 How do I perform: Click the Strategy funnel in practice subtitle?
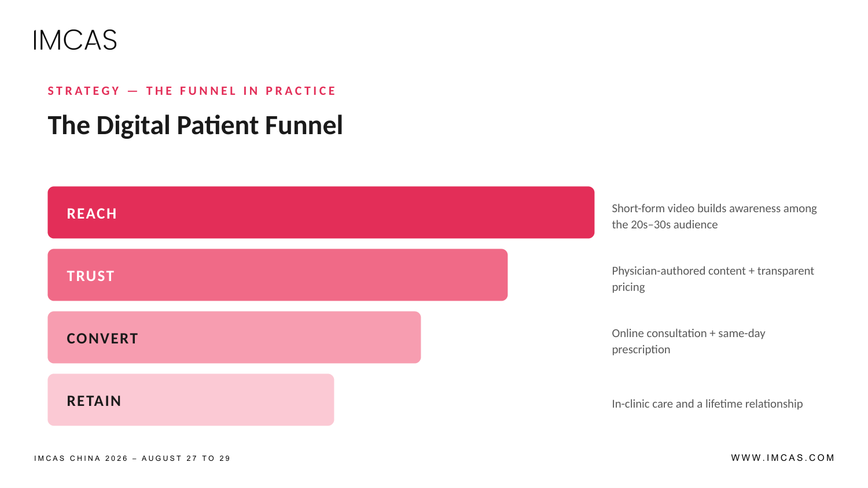tap(192, 91)
